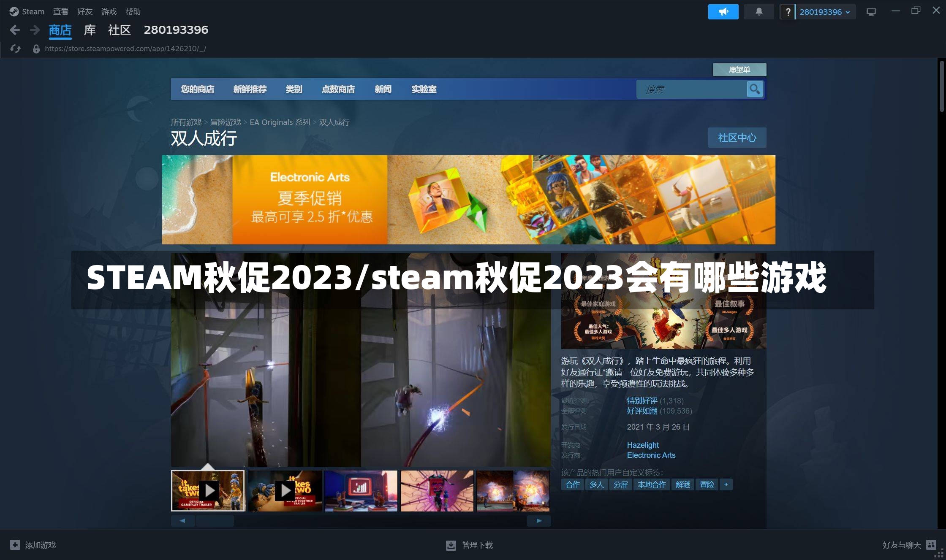This screenshot has height=560, width=946.
Task: Open the 游戏 menu
Action: point(109,12)
